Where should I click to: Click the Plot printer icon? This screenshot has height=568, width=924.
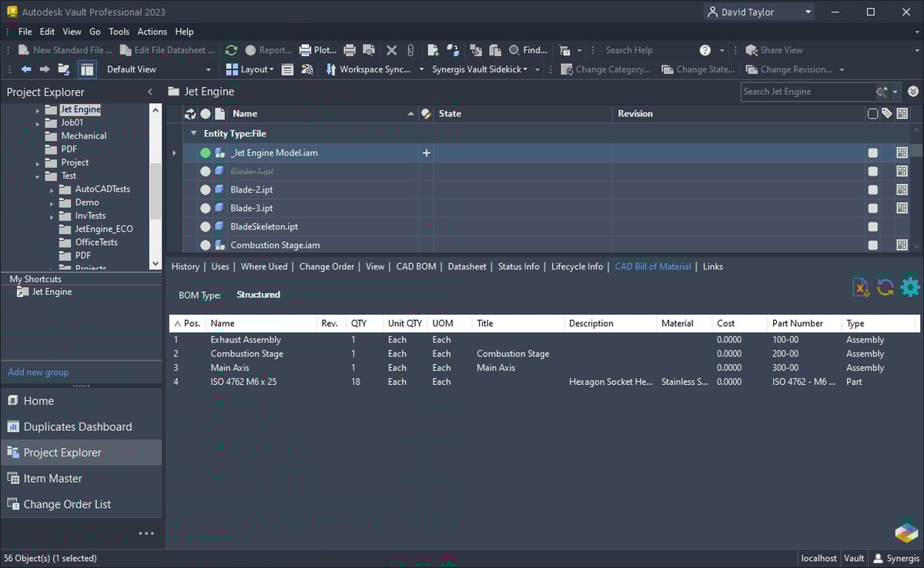point(305,50)
